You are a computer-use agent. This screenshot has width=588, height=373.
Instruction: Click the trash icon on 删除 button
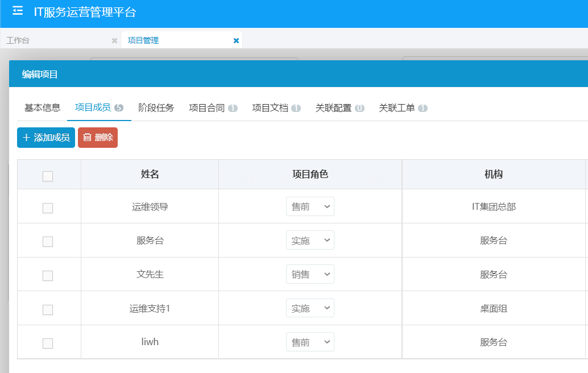coord(87,137)
